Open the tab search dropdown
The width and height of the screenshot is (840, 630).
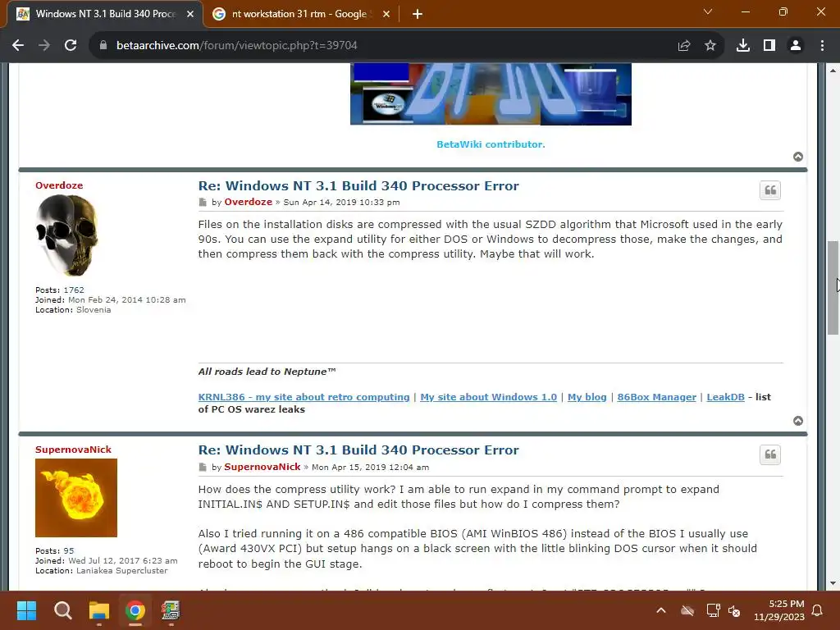[x=708, y=11]
